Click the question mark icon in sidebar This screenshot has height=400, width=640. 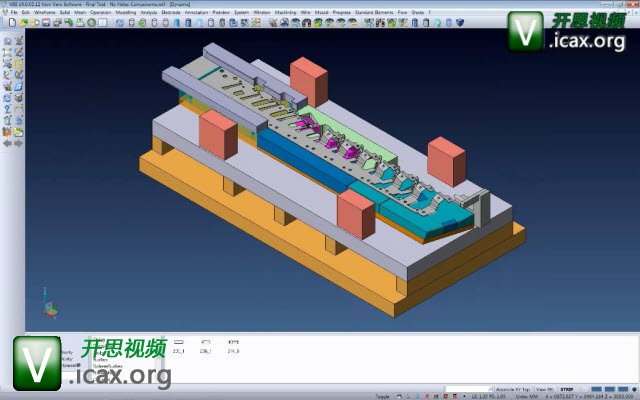[x=7, y=109]
